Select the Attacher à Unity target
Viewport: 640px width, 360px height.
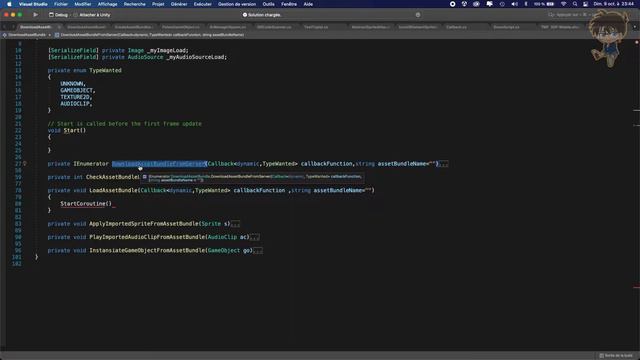point(92,15)
